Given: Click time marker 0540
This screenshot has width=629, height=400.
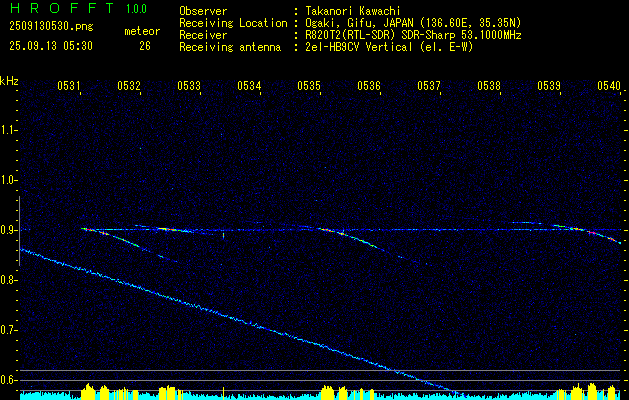Looking at the screenshot, I should click(609, 85).
